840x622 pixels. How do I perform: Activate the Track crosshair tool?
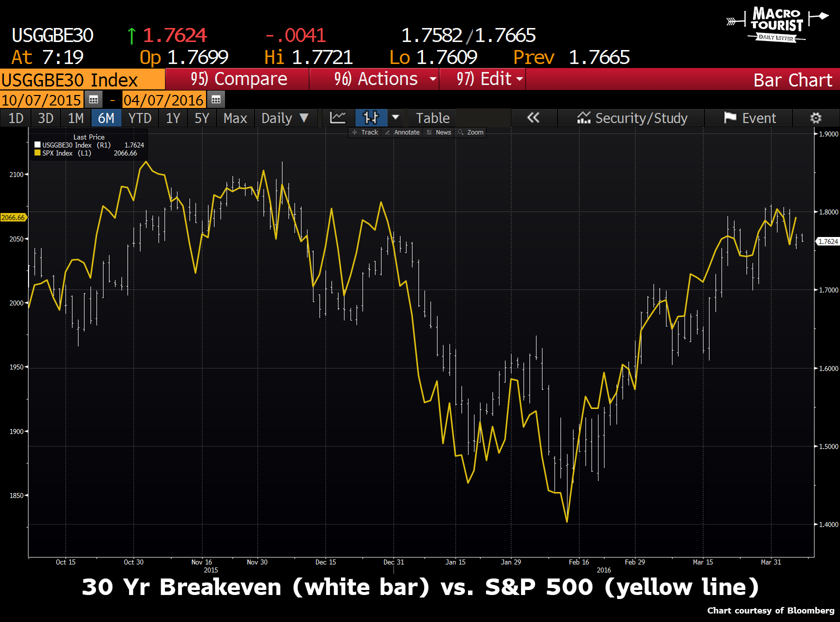tap(365, 132)
